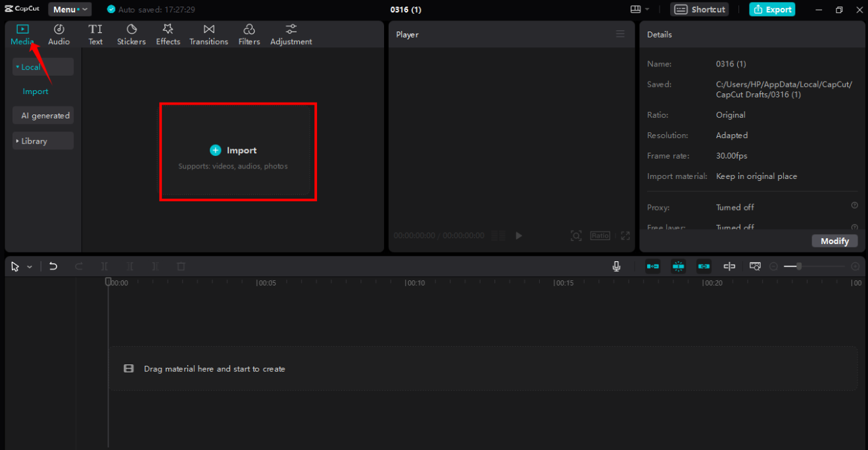Click the CapCut logo
The image size is (868, 450).
coord(22,9)
